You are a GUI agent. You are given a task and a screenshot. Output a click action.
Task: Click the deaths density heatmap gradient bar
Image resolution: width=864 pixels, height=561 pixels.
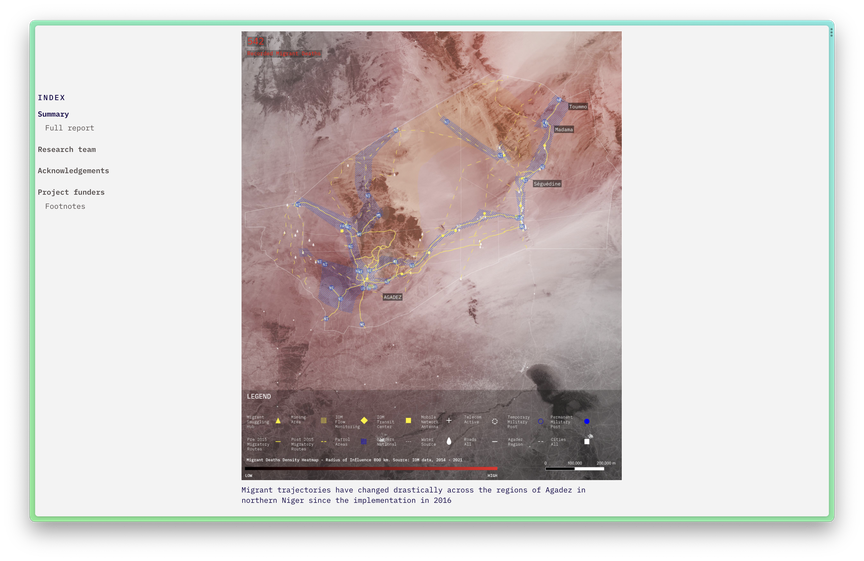[x=371, y=469]
